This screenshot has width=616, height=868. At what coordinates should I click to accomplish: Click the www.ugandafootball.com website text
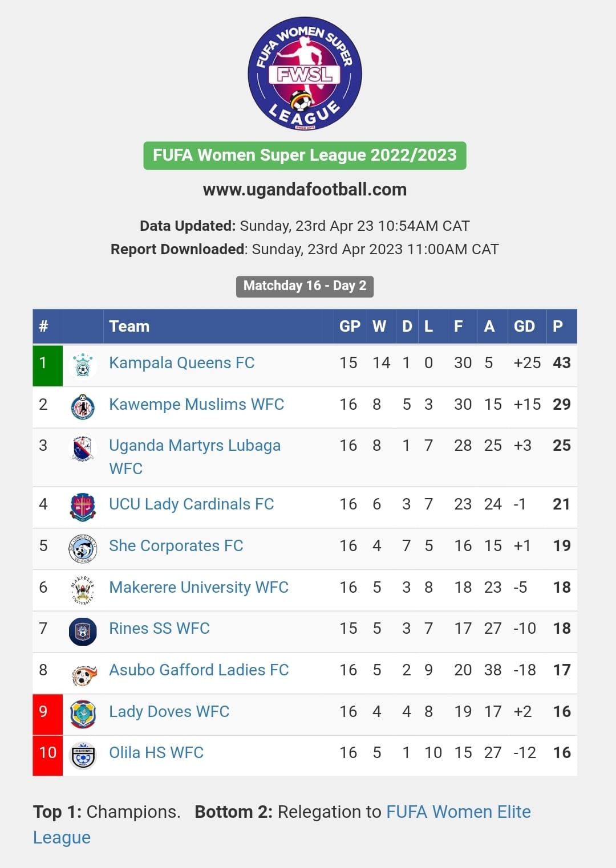click(305, 190)
